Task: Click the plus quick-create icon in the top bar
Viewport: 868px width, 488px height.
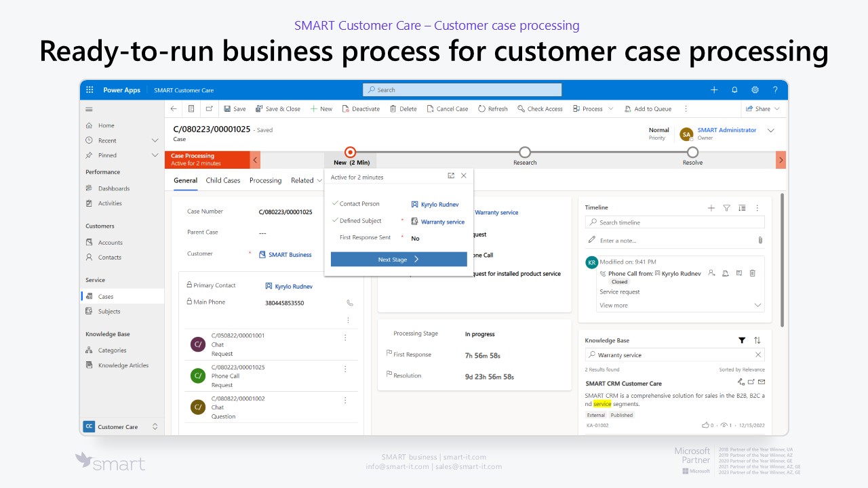Action: (714, 90)
